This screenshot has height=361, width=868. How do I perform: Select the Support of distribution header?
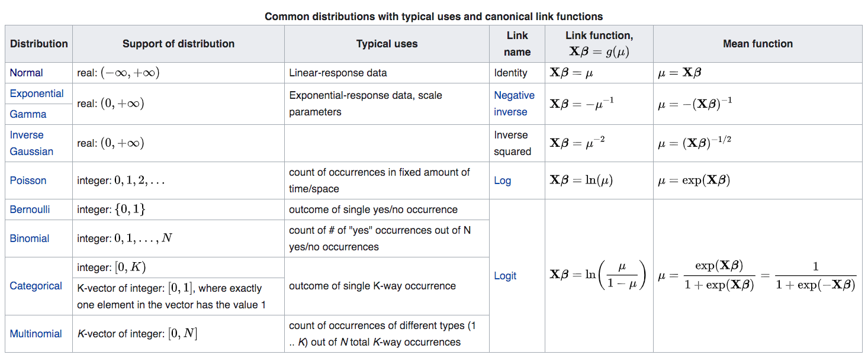178,44
